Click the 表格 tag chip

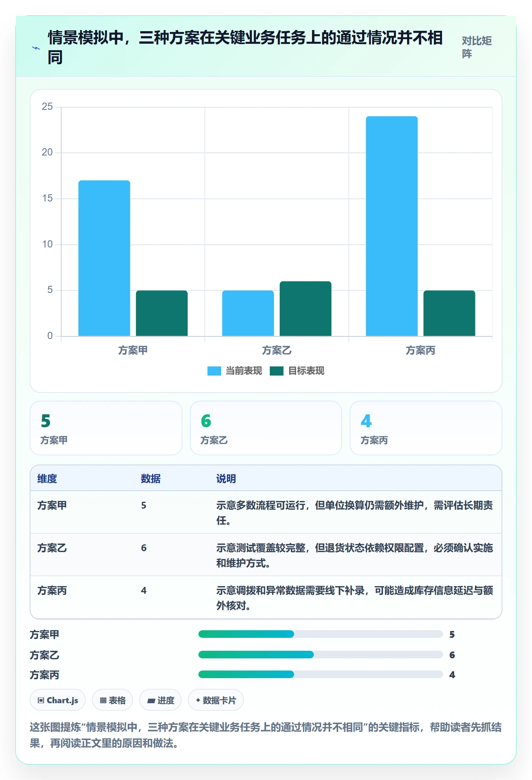pos(112,700)
